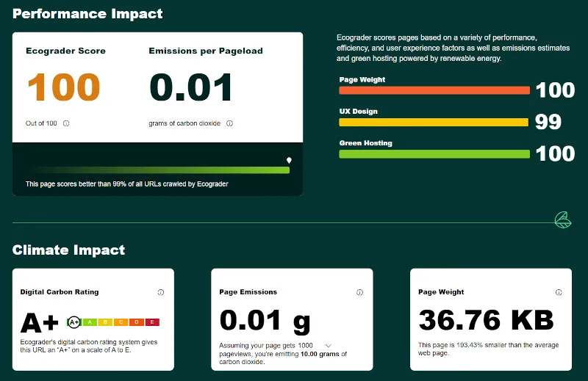588x381 pixels.
Task: Select the C segment of rating scale
Action: [x=121, y=322]
